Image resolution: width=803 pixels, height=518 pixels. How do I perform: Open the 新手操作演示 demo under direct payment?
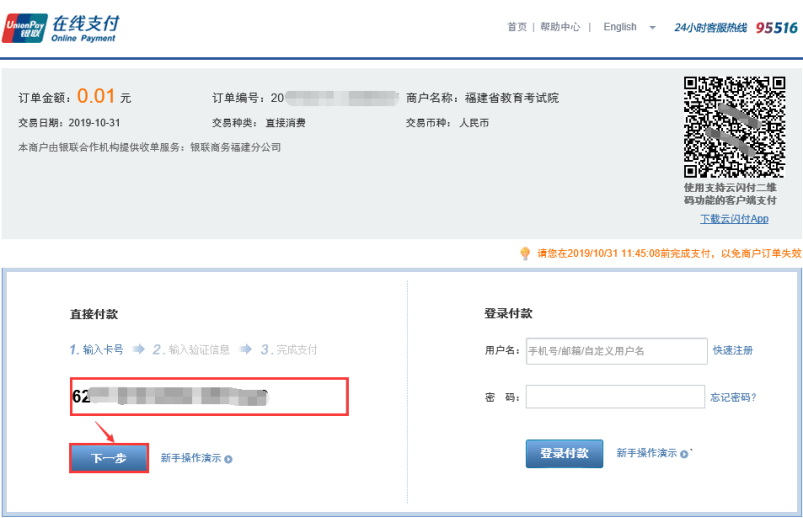click(x=190, y=458)
